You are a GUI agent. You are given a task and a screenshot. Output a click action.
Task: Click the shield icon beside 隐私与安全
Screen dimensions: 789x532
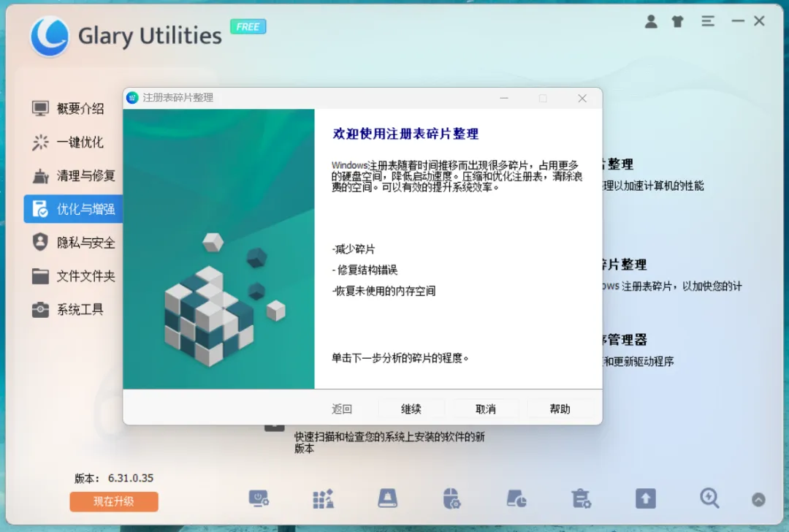click(40, 242)
